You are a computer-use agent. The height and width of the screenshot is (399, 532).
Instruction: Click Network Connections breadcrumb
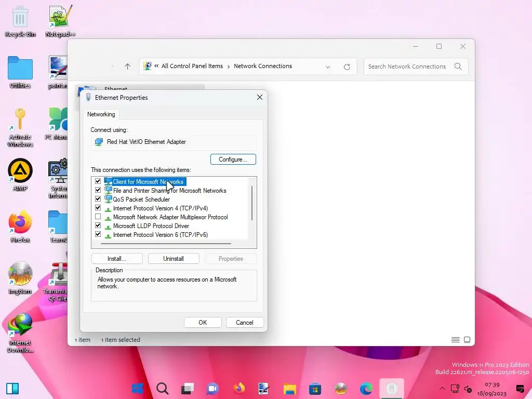(262, 66)
